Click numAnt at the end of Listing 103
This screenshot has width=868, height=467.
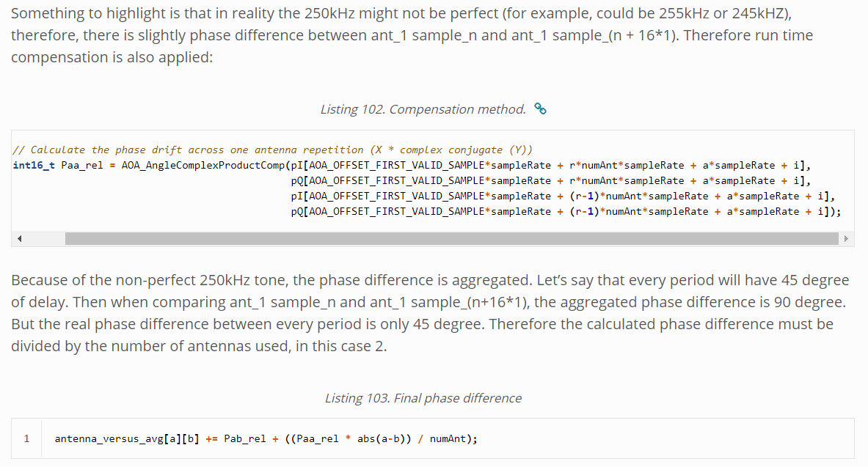pyautogui.click(x=447, y=438)
